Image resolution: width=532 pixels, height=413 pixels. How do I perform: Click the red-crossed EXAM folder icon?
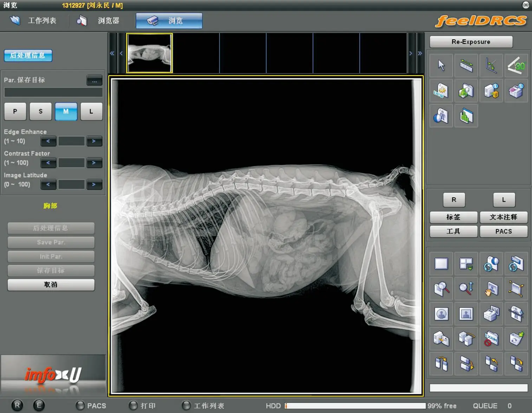click(491, 339)
